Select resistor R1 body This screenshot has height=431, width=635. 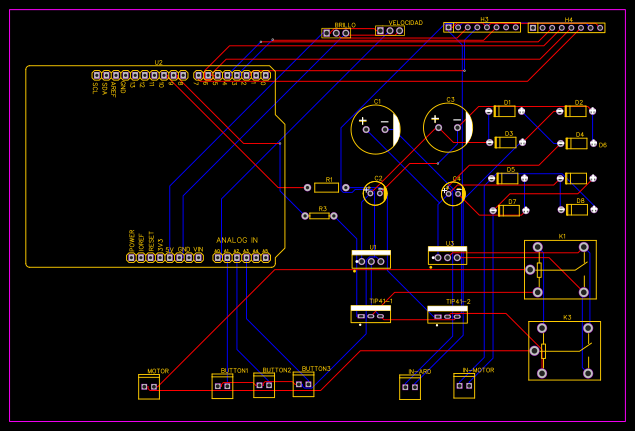(x=326, y=188)
